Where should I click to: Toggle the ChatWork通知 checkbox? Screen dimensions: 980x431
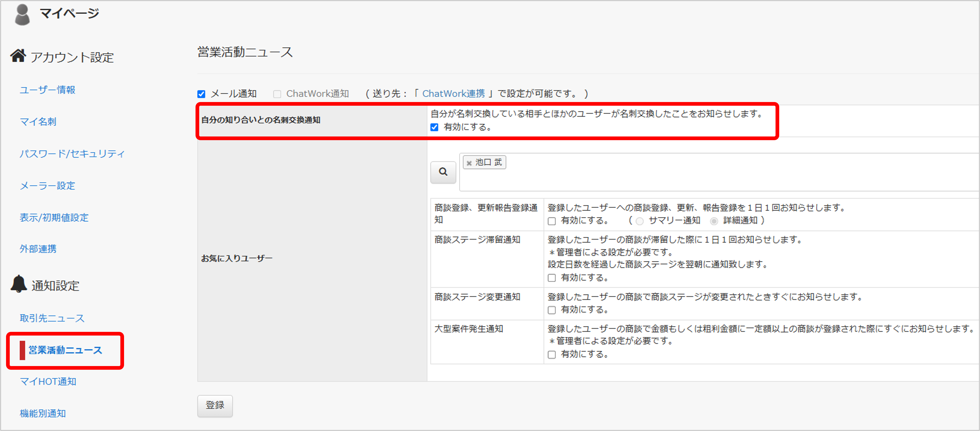(x=277, y=94)
